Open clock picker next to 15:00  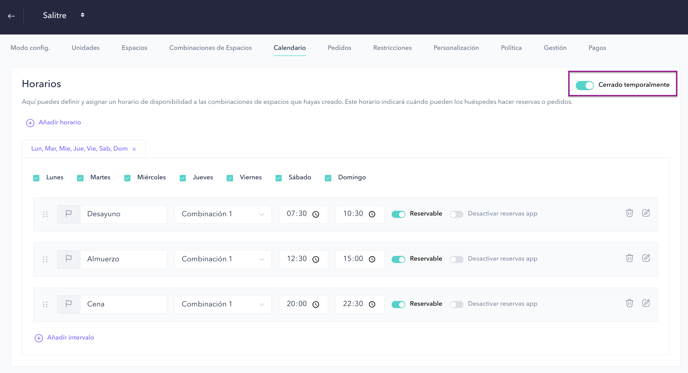point(372,259)
